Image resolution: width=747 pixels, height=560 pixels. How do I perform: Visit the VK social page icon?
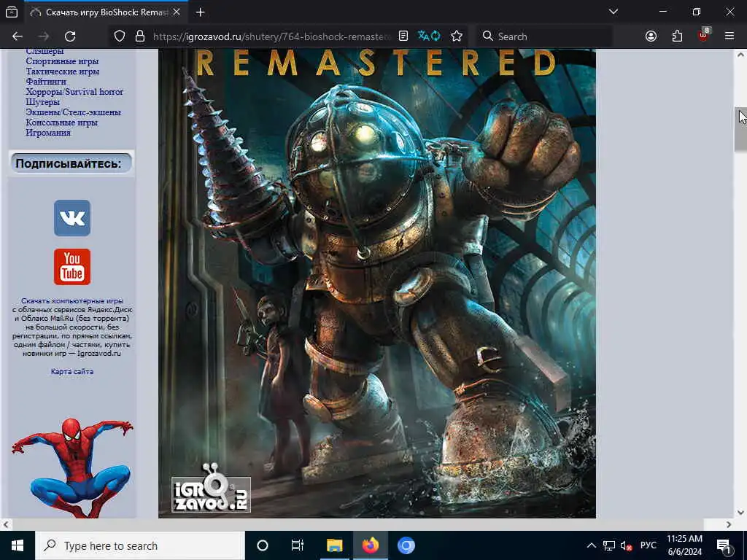tap(72, 218)
